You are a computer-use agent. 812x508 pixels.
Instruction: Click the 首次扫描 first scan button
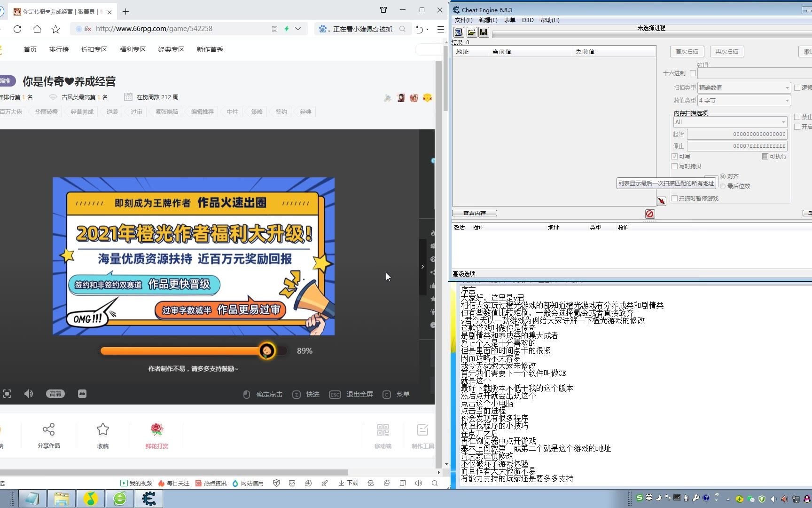point(687,52)
